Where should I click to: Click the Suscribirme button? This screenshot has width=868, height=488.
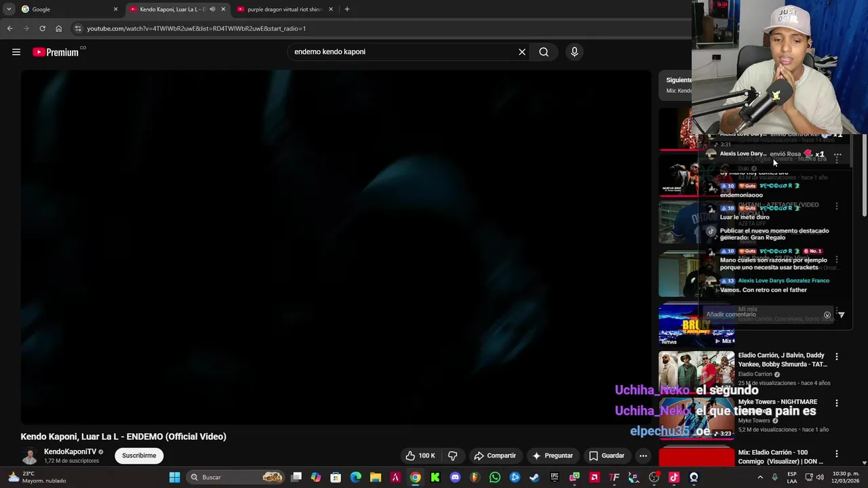tap(139, 455)
